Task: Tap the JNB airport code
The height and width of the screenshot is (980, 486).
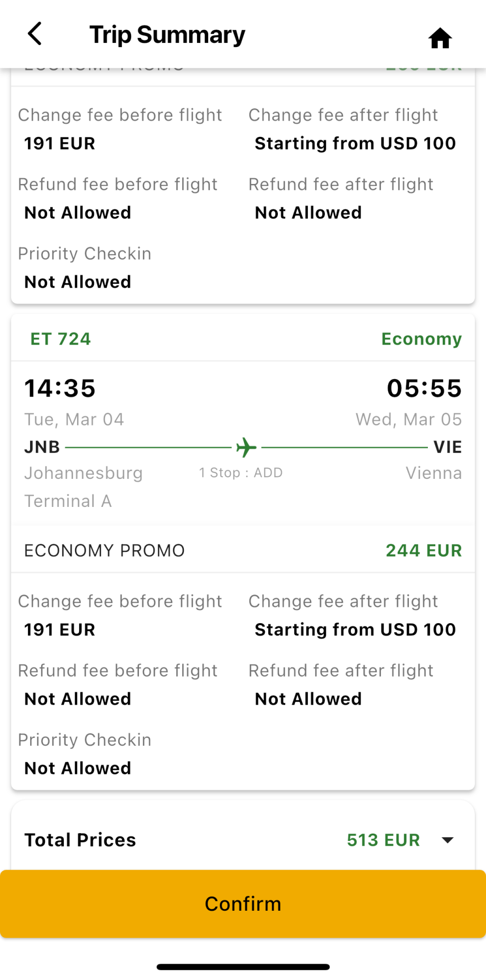Action: [42, 447]
